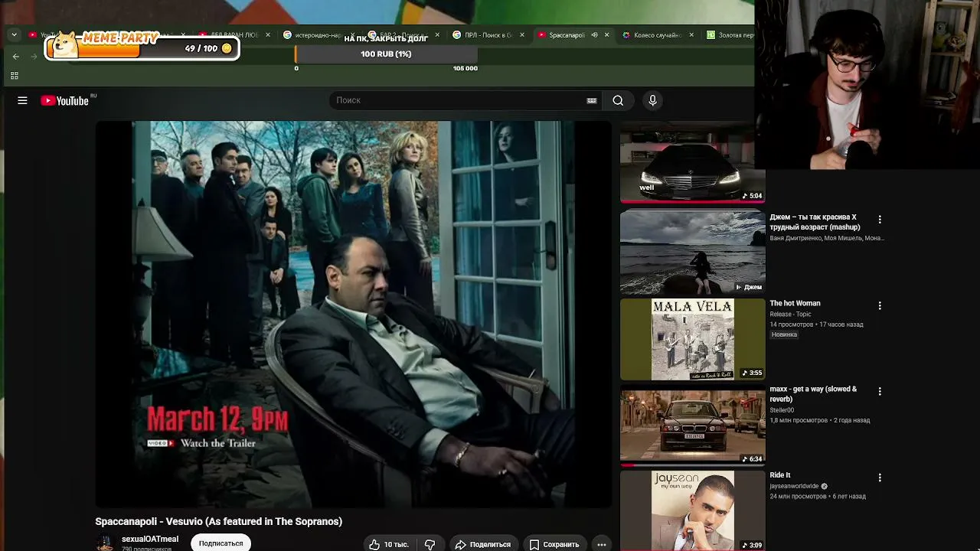This screenshot has height=551, width=980.
Task: Open options for maxx - get a way
Action: tap(880, 392)
